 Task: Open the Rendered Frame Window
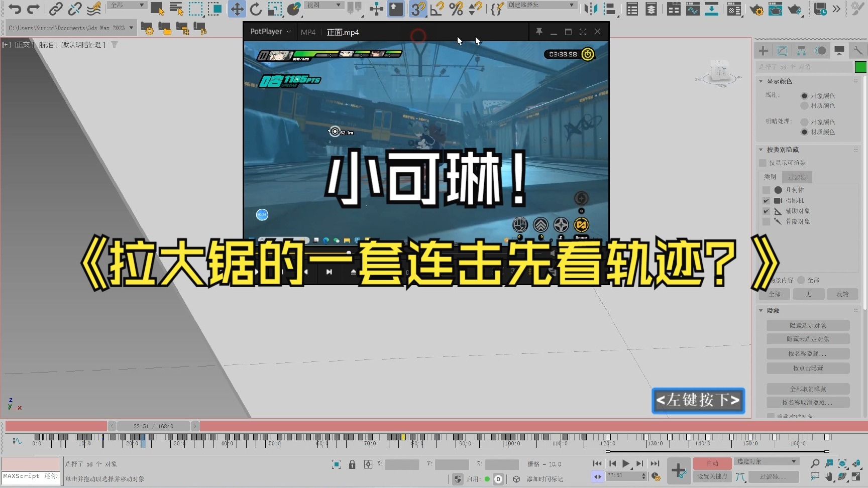(776, 9)
